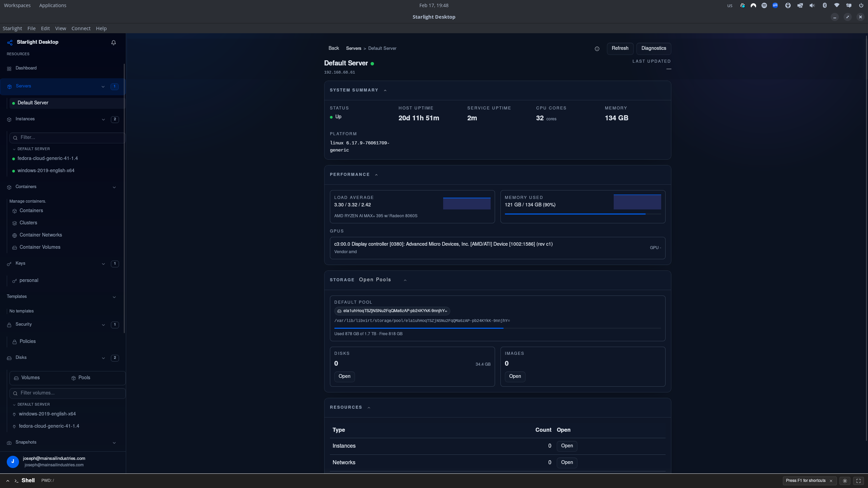Click Open Pools link in Storage
This screenshot has height=488, width=868.
point(375,280)
